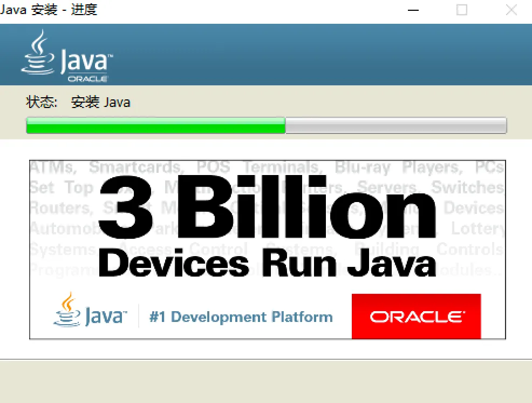Minimize the Java installer window

tap(413, 10)
